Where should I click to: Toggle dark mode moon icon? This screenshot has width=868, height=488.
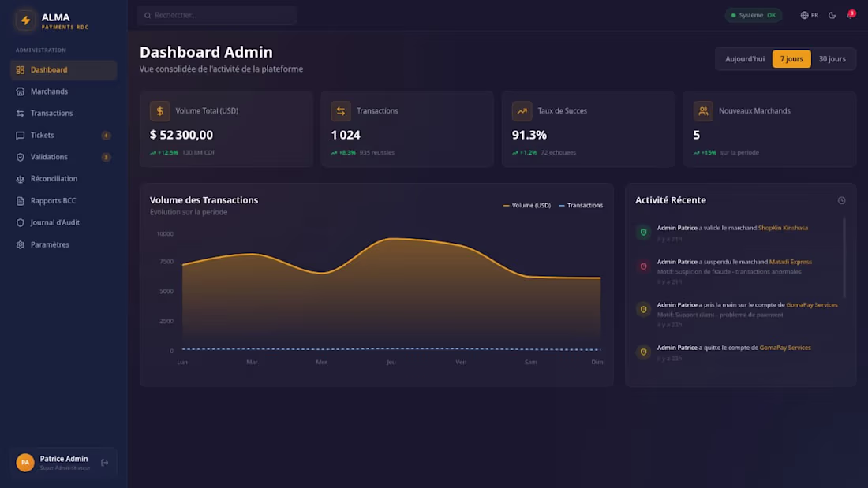click(832, 16)
